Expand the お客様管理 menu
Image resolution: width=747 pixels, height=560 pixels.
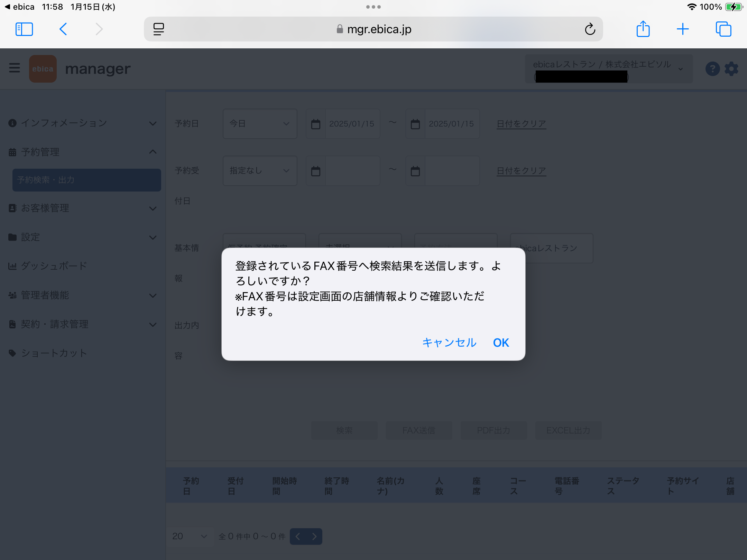[82, 208]
